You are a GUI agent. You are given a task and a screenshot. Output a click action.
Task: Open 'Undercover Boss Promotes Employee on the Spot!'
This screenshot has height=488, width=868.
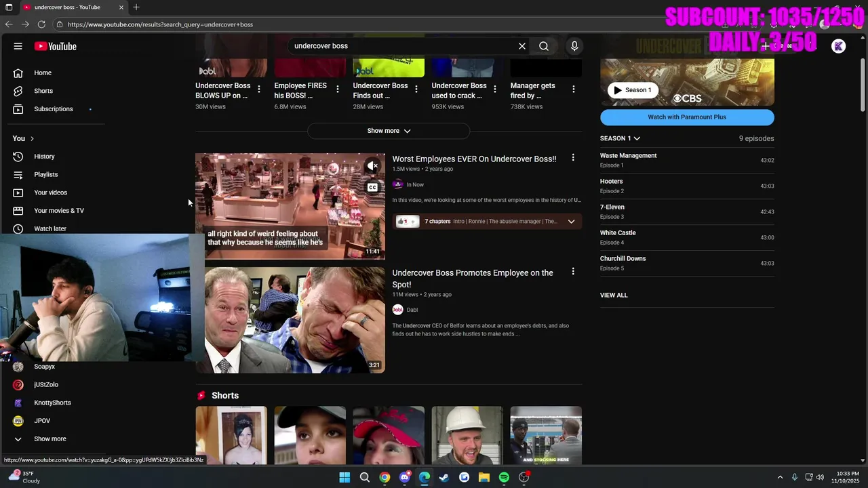[473, 279]
